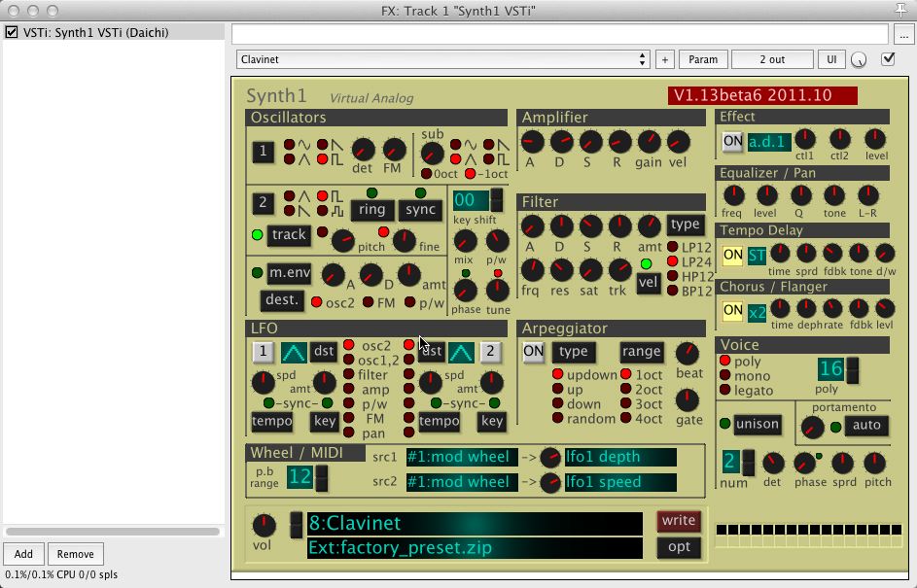This screenshot has height=588, width=917.
Task: Open the lfo1 speed destination selector
Action: tap(620, 482)
